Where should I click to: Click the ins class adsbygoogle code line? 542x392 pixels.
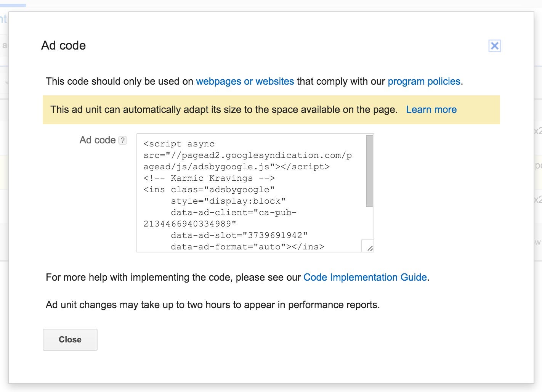coord(209,190)
